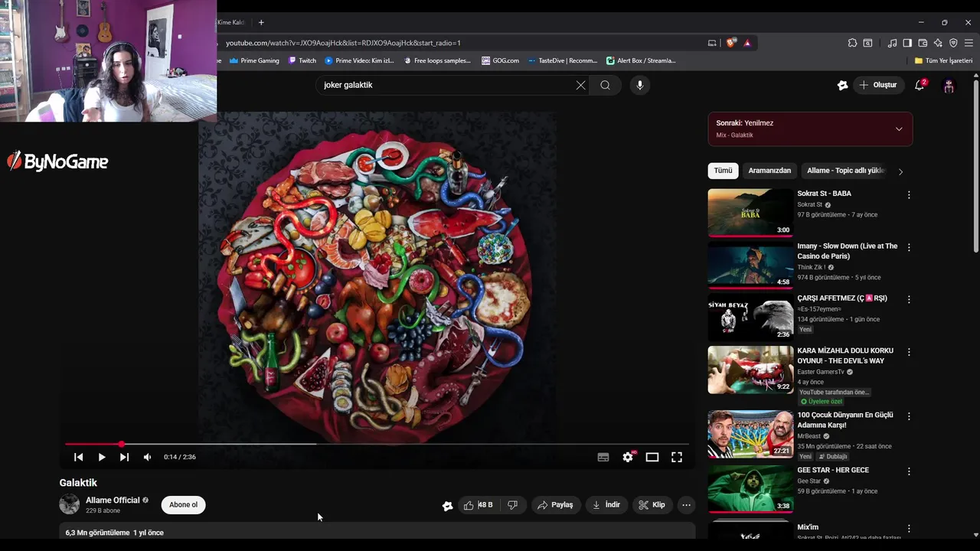980x551 pixels.
Task: Open the Brave Rewards triangle icon
Action: (747, 43)
